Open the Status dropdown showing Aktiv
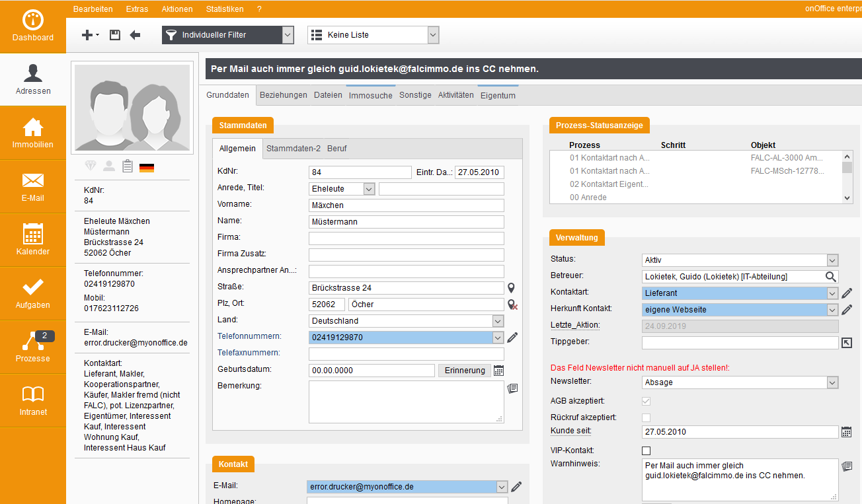This screenshot has width=862, height=504. point(832,260)
